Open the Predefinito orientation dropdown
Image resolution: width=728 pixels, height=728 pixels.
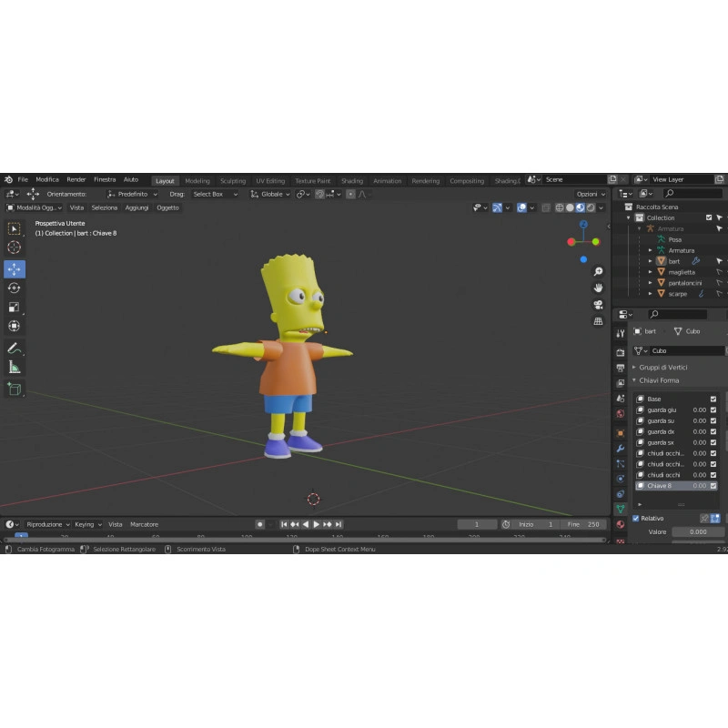[132, 194]
